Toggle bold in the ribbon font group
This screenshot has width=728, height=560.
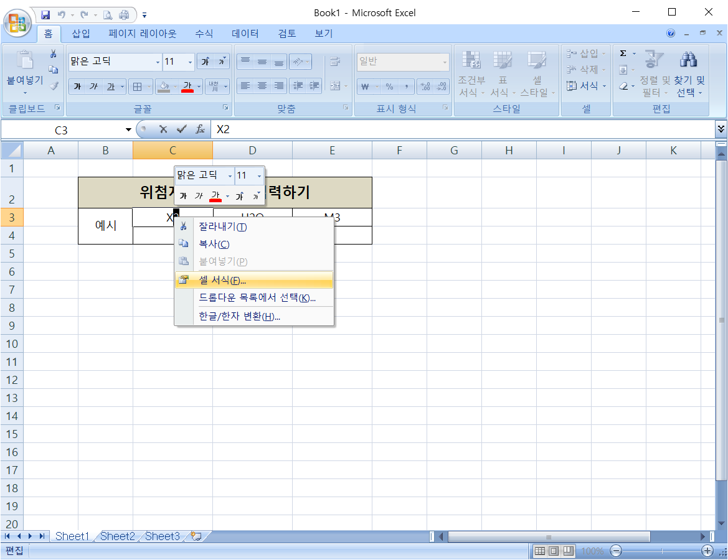pyautogui.click(x=77, y=86)
